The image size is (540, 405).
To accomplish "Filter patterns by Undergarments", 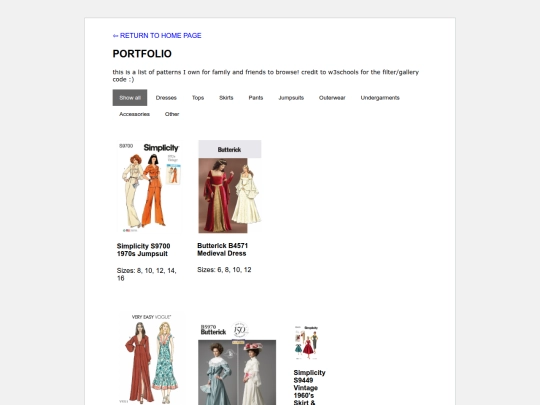I will coord(380,98).
